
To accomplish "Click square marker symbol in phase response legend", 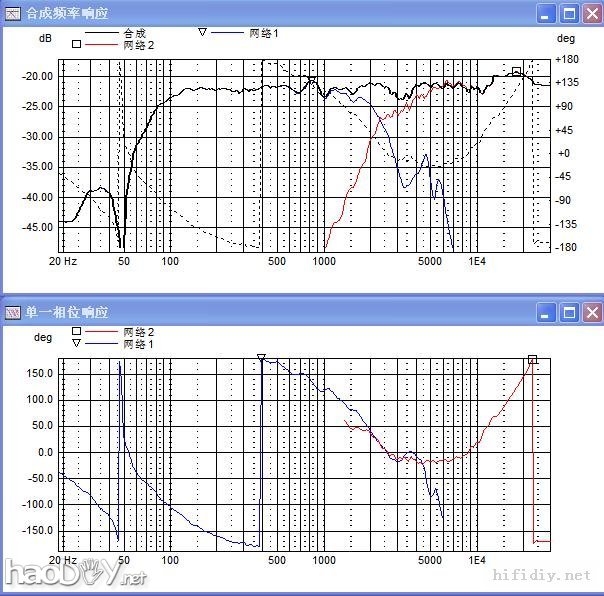I will click(76, 331).
